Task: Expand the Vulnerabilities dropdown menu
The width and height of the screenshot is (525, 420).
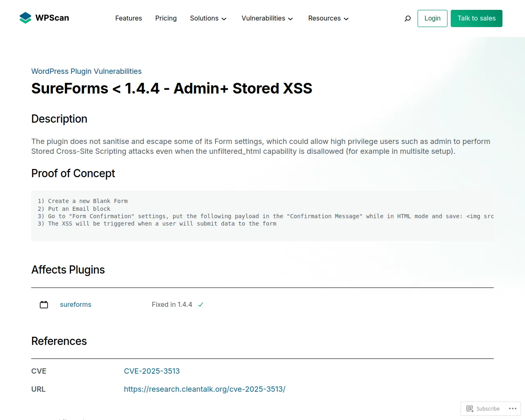Action: click(267, 18)
